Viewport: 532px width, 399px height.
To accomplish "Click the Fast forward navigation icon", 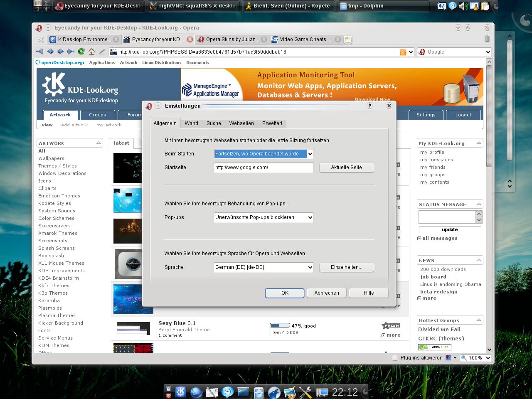I will pyautogui.click(x=71, y=52).
